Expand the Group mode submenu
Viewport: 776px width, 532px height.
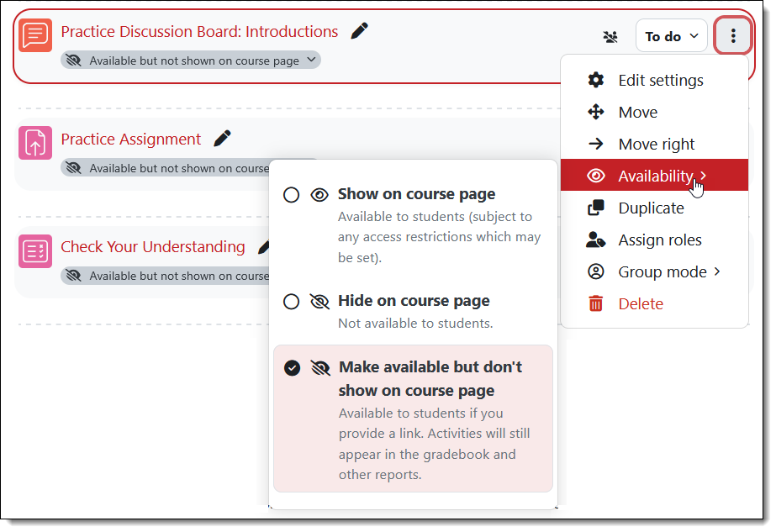click(654, 271)
